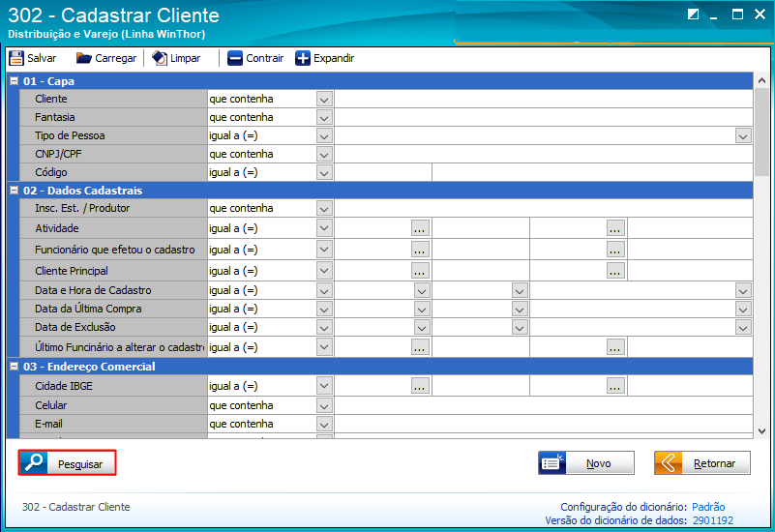Viewport: 775px width, 532px height.
Task: Collapse the 01 - Capa section
Action: tap(15, 81)
